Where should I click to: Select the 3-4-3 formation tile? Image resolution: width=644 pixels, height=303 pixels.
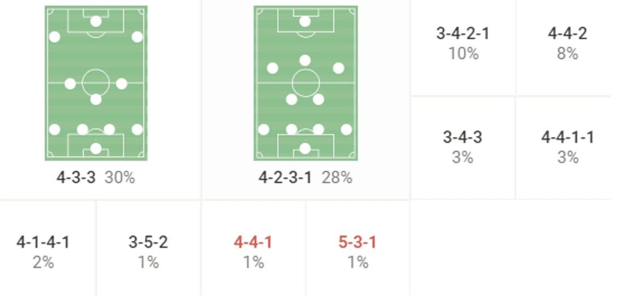463,146
